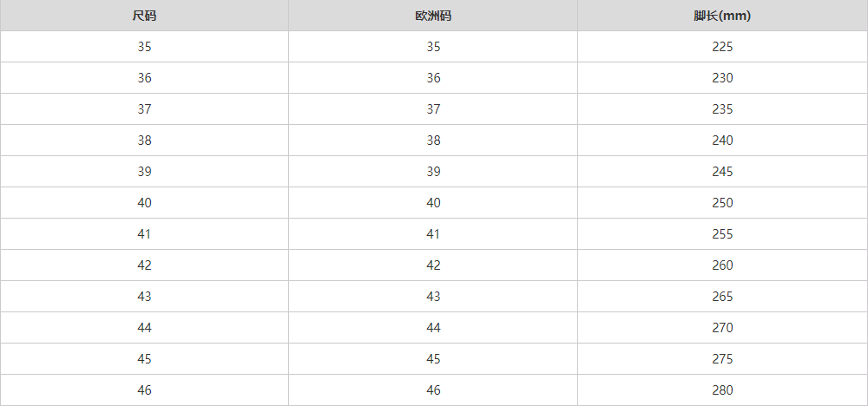Screen dimensions: 868x406
Task: Click the 欧洲码 column header
Action: pos(433,16)
